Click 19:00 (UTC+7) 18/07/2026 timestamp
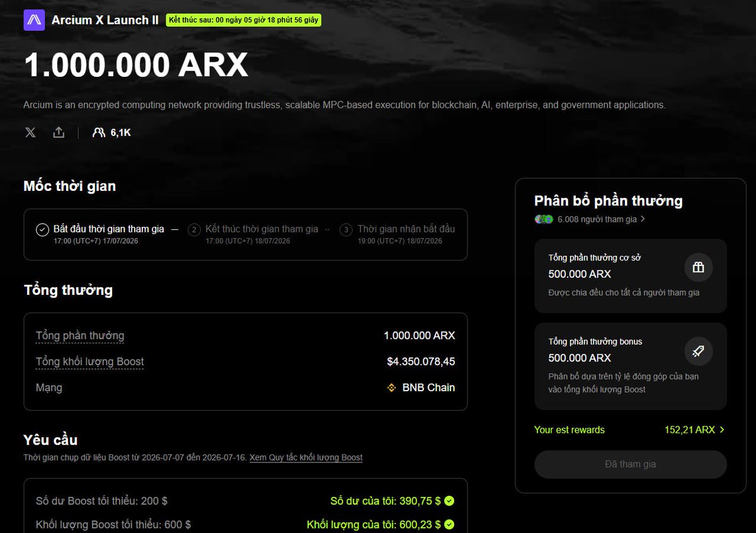 point(400,241)
